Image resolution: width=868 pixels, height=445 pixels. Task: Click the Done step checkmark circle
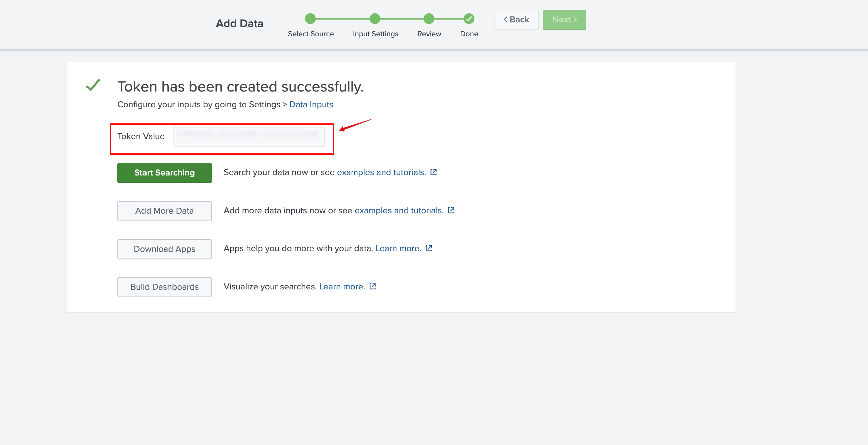pos(469,19)
